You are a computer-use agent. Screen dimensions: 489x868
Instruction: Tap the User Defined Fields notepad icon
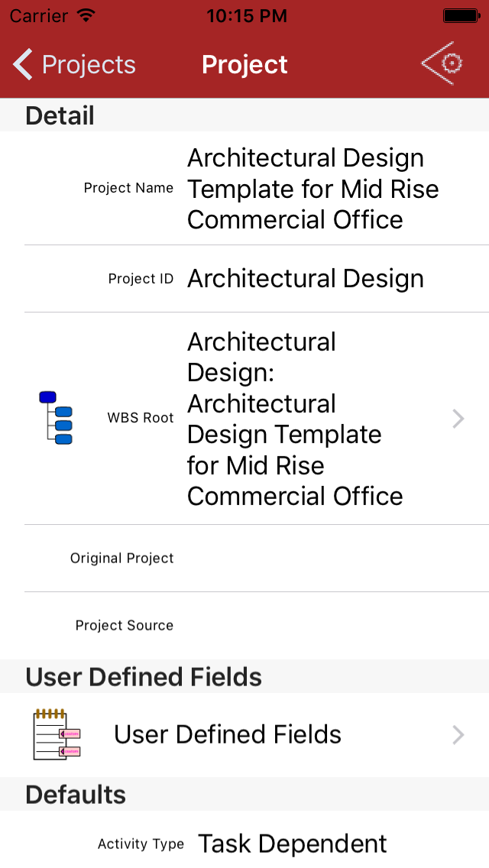(x=57, y=734)
